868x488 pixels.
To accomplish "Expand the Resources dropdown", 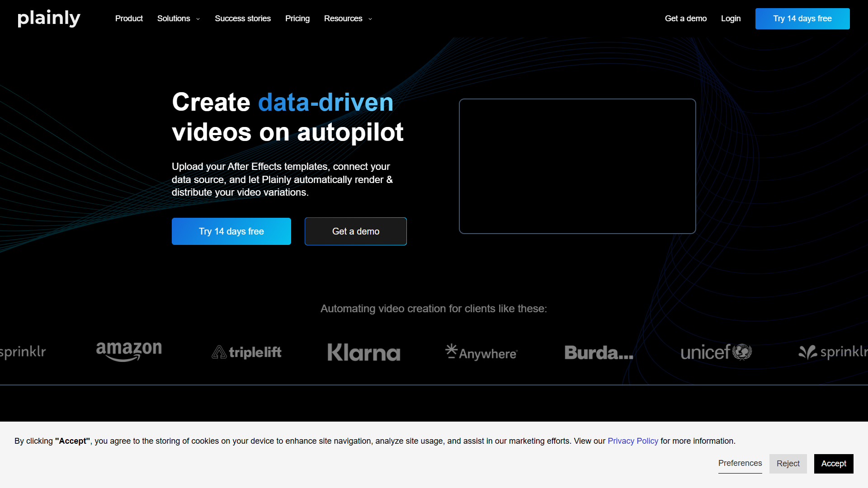I will (348, 19).
